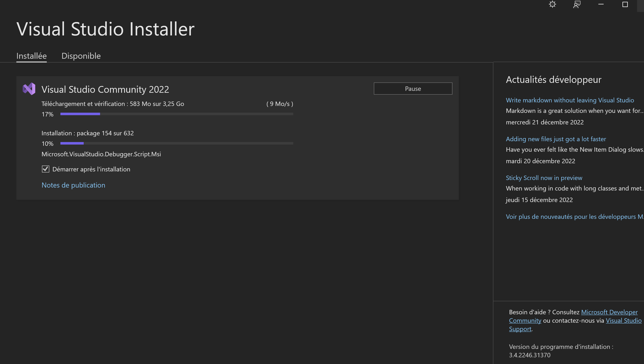Pause the Visual Studio installation
Screen dimensions: 644x364
pos(413,89)
